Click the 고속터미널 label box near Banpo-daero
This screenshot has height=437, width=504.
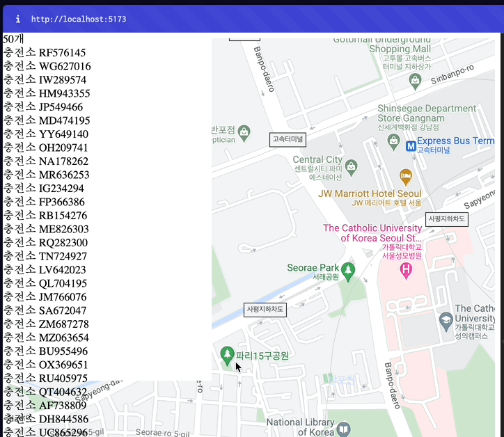pos(288,139)
